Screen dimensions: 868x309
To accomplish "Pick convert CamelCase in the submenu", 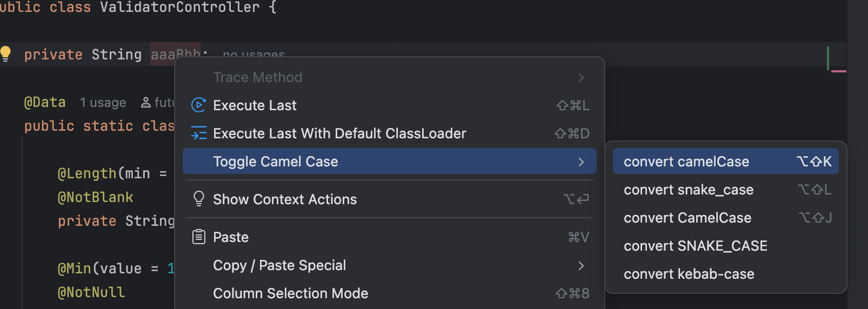I will tap(687, 218).
